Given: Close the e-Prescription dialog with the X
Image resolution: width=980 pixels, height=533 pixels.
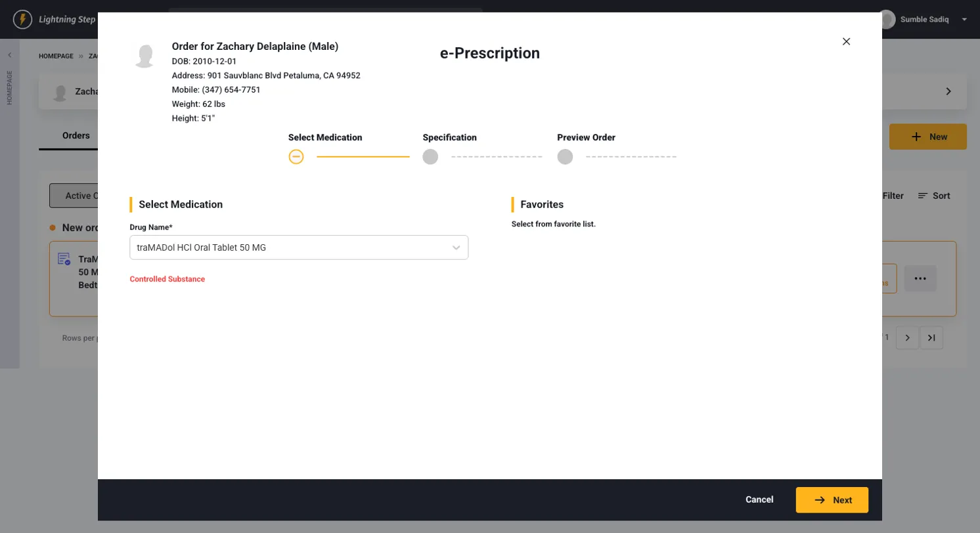Looking at the screenshot, I should (x=846, y=41).
